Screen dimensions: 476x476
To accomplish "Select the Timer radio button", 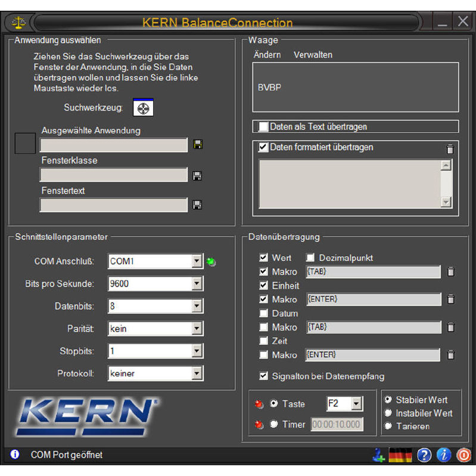I will click(274, 424).
